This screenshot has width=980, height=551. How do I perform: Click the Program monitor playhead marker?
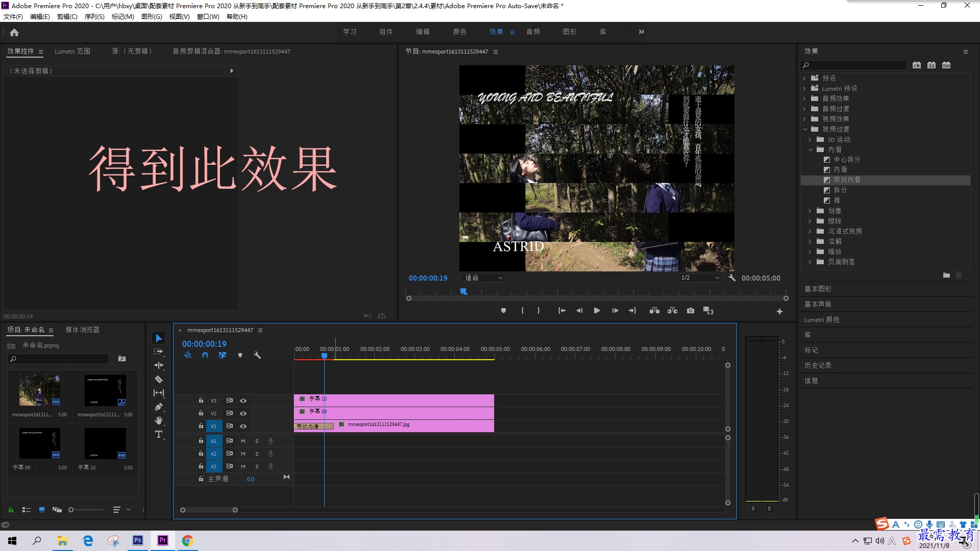click(463, 291)
